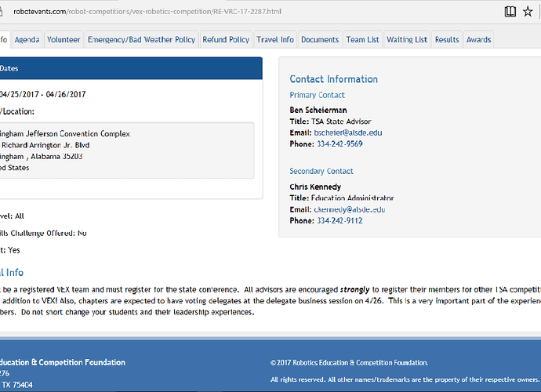Screen dimensions: 541x392
Task: Open the Results tab
Action: 447,39
